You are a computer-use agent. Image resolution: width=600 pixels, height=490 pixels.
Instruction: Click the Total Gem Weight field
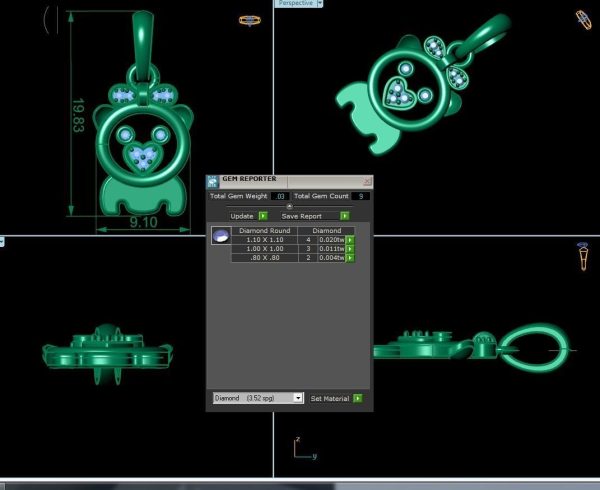(x=280, y=196)
